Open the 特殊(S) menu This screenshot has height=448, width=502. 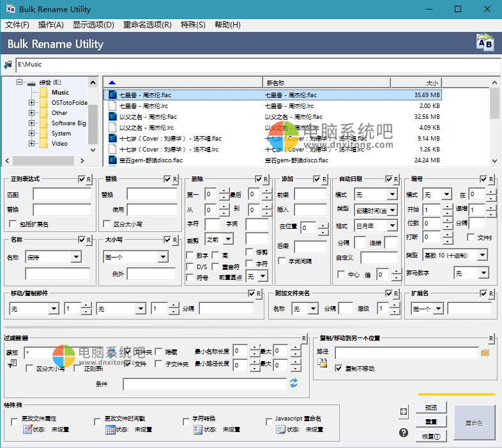[193, 25]
